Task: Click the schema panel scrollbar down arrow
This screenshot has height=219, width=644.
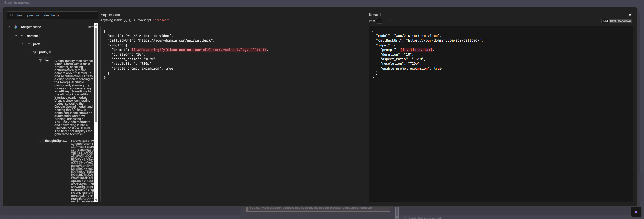Action: (96, 200)
